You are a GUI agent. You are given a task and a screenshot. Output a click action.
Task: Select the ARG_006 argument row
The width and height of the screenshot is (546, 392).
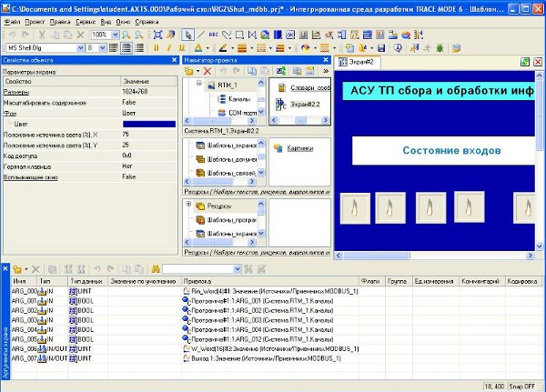(277, 349)
